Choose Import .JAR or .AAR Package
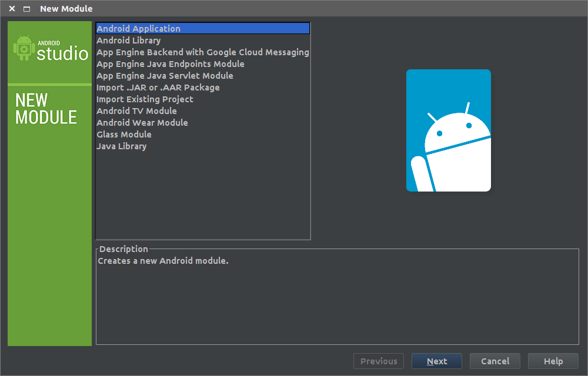This screenshot has height=376, width=588. click(158, 88)
